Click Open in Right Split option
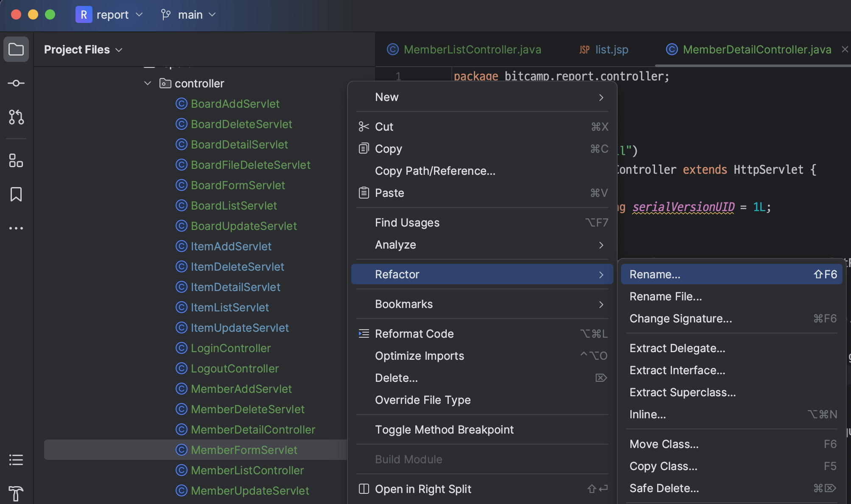851x504 pixels. point(423,489)
